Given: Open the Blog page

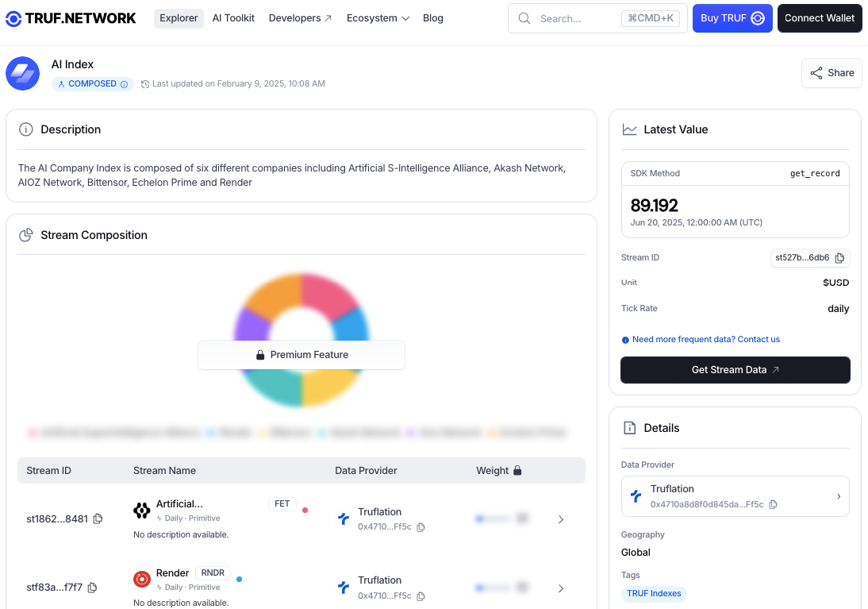Looking at the screenshot, I should coord(433,18).
